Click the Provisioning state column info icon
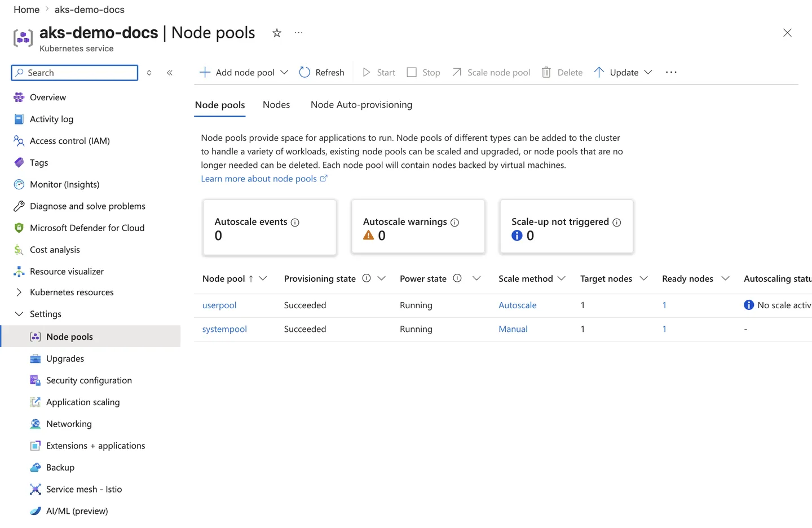The width and height of the screenshot is (812, 528). pyautogui.click(x=367, y=278)
